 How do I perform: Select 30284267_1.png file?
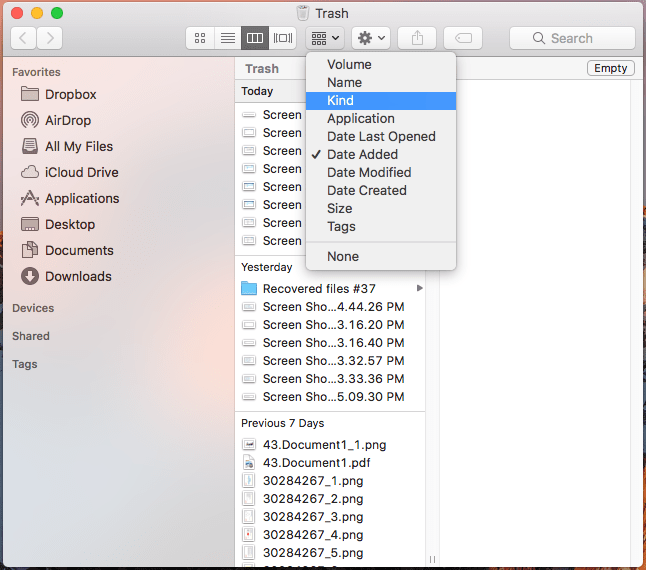click(332, 481)
